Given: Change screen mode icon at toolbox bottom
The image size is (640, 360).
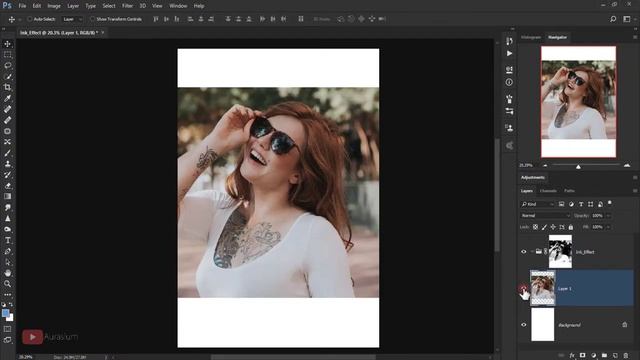Looking at the screenshot, I should click(x=7, y=340).
